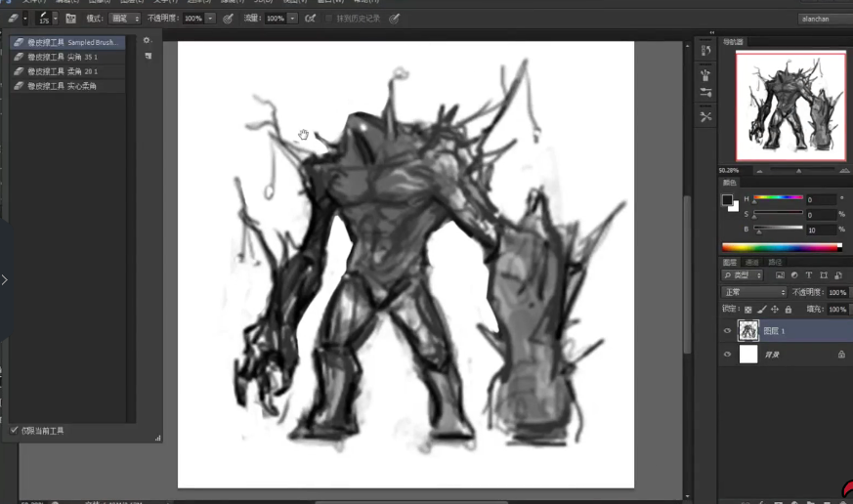853x504 pixels.
Task: Click the 图层 1 (Layer 1) thumbnail
Action: pos(748,330)
